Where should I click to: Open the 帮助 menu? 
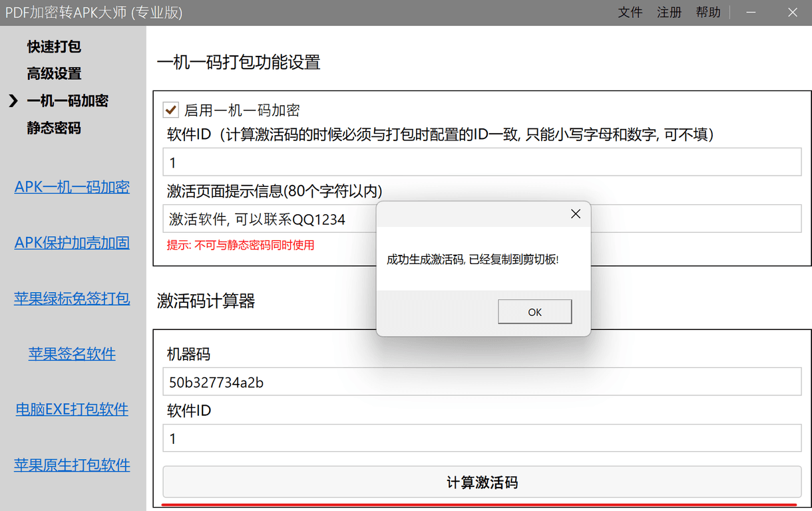coord(708,12)
